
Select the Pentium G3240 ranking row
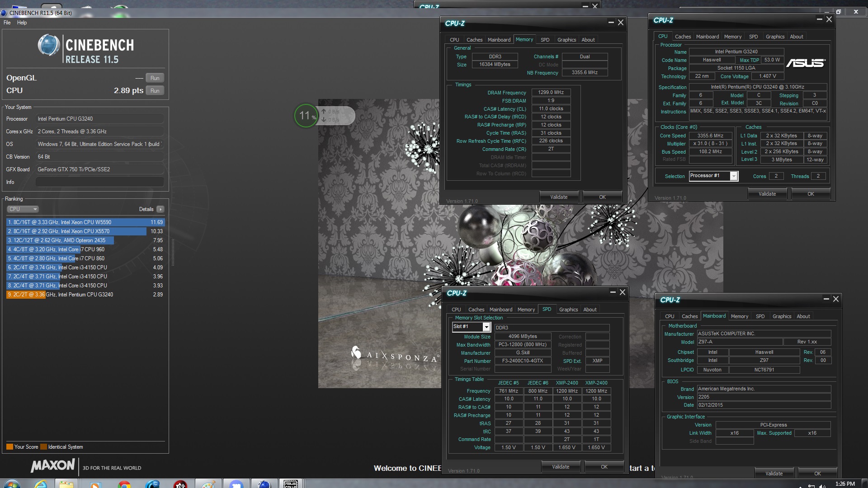85,295
